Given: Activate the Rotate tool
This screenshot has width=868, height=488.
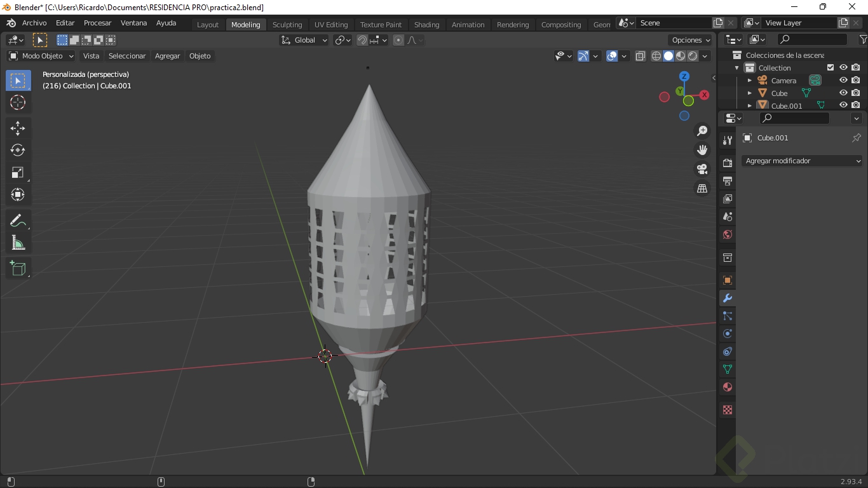Looking at the screenshot, I should pos(18,150).
